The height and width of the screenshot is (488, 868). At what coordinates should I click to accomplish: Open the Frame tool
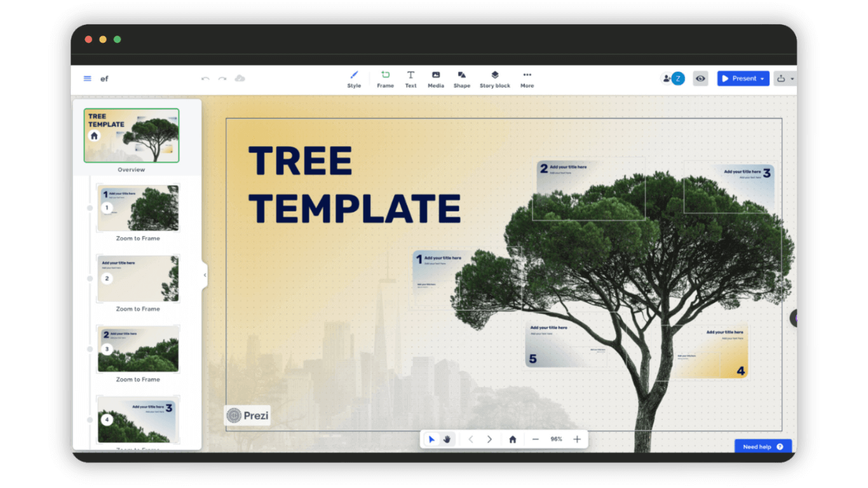(x=385, y=79)
